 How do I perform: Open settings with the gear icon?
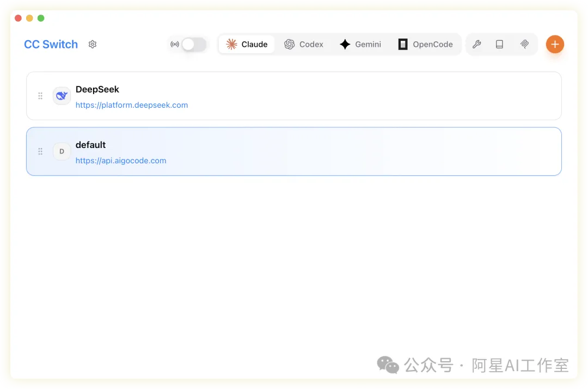tap(93, 45)
